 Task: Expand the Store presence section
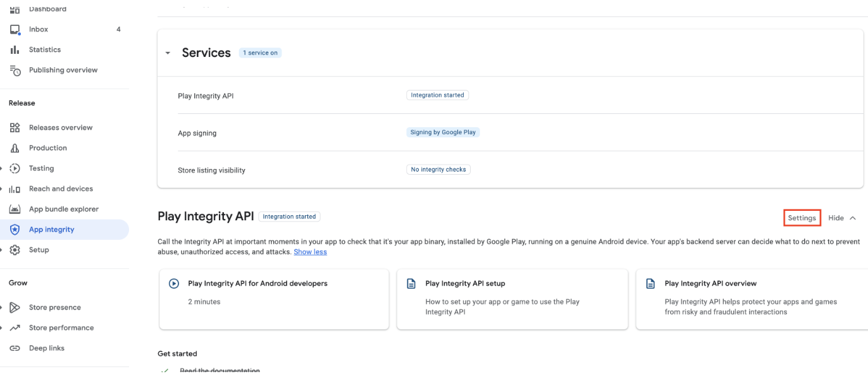(2, 308)
